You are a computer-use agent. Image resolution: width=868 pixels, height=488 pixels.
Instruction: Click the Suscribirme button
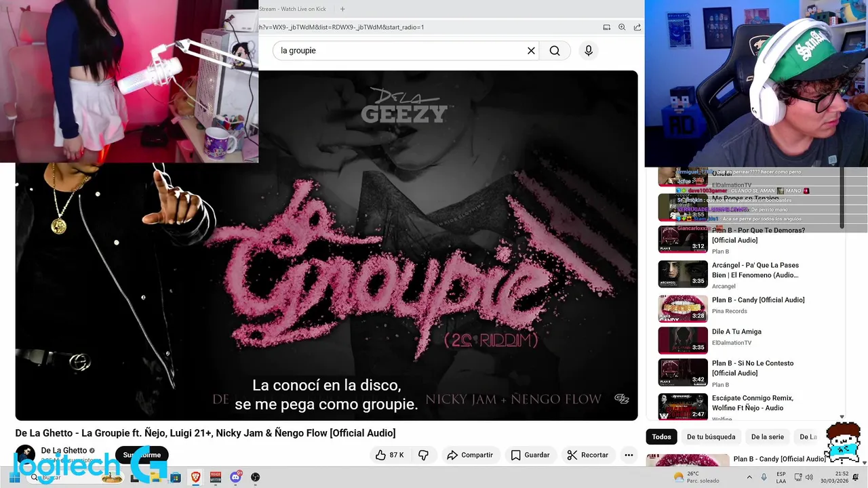click(x=142, y=455)
